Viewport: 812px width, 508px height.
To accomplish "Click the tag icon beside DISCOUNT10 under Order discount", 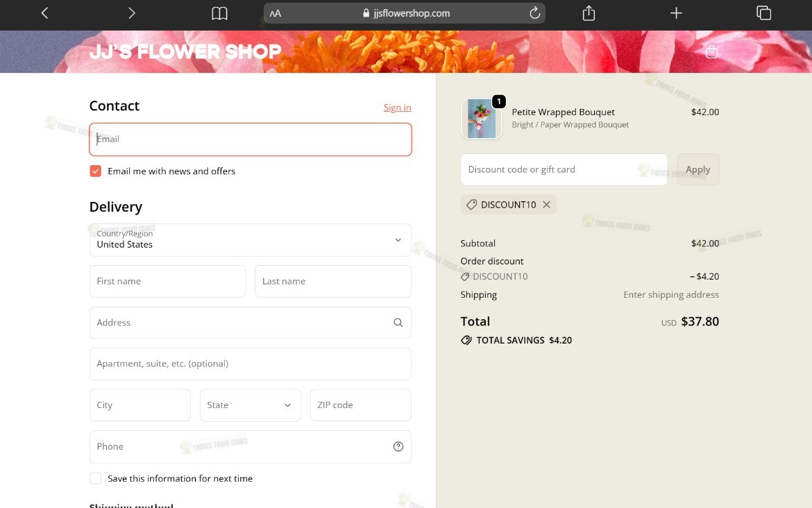I will 465,276.
